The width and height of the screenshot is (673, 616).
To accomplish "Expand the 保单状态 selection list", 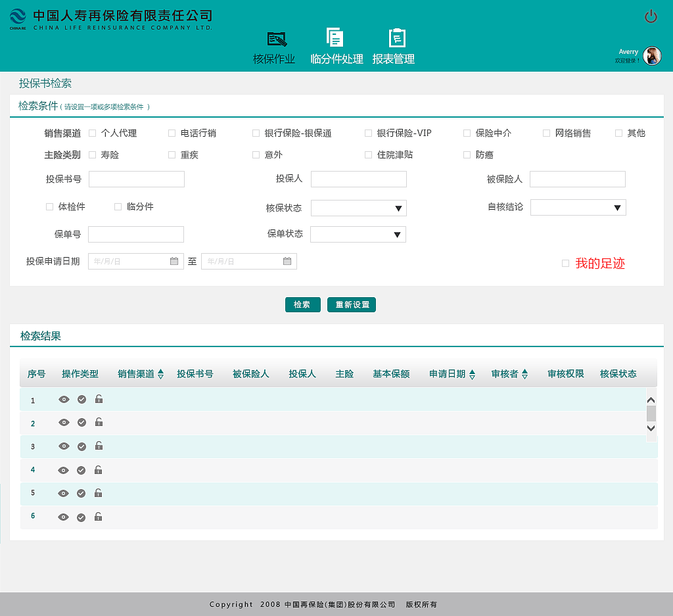I will [x=397, y=234].
